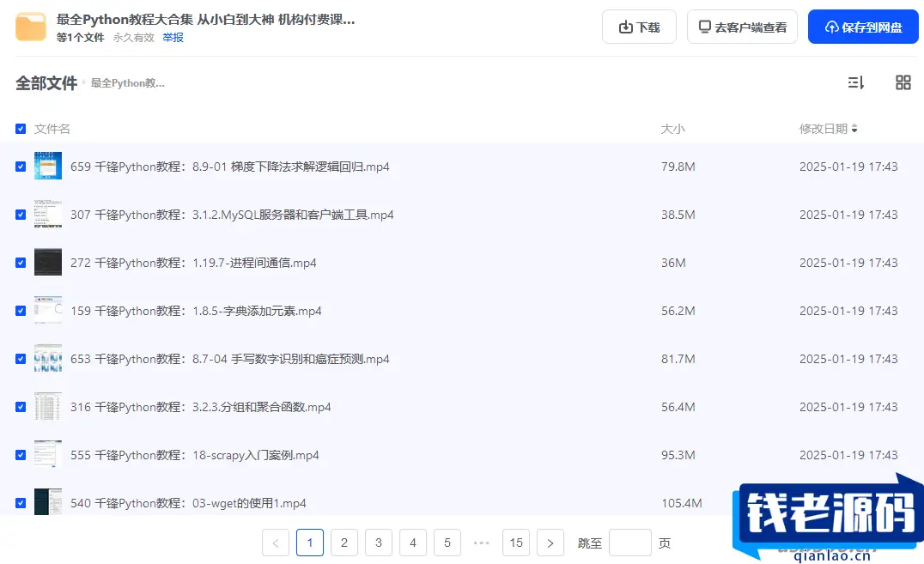The width and height of the screenshot is (924, 564).
Task: Open file 540 03-wget的使用1.mp4
Action: pyautogui.click(x=188, y=503)
